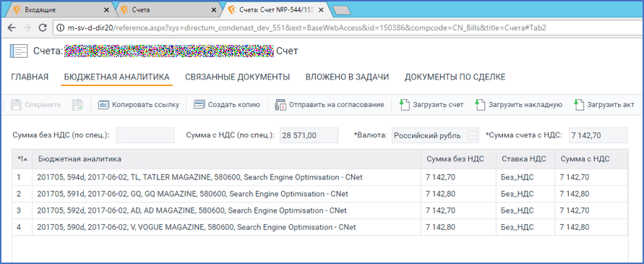This screenshot has height=264, width=644.
Task: Click the Сумма счета с НДС field
Action: pyautogui.click(x=598, y=135)
